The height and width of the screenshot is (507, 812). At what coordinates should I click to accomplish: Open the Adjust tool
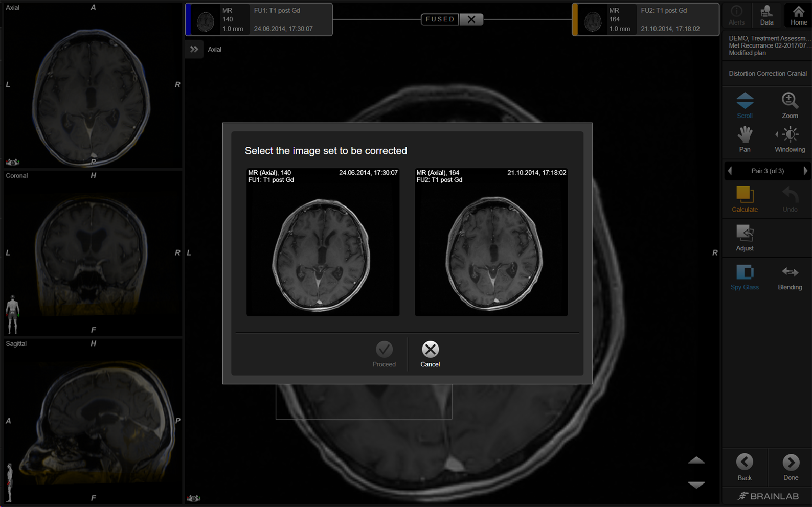[x=745, y=238]
